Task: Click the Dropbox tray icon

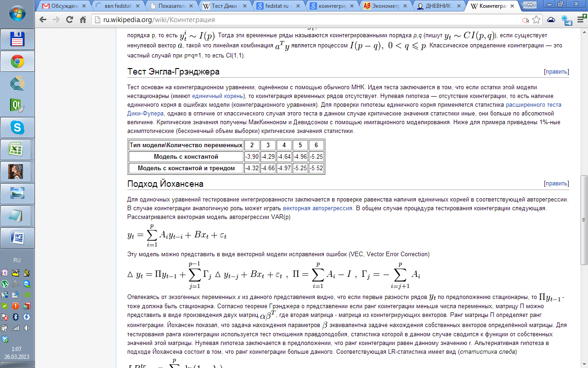Action: click(5, 339)
